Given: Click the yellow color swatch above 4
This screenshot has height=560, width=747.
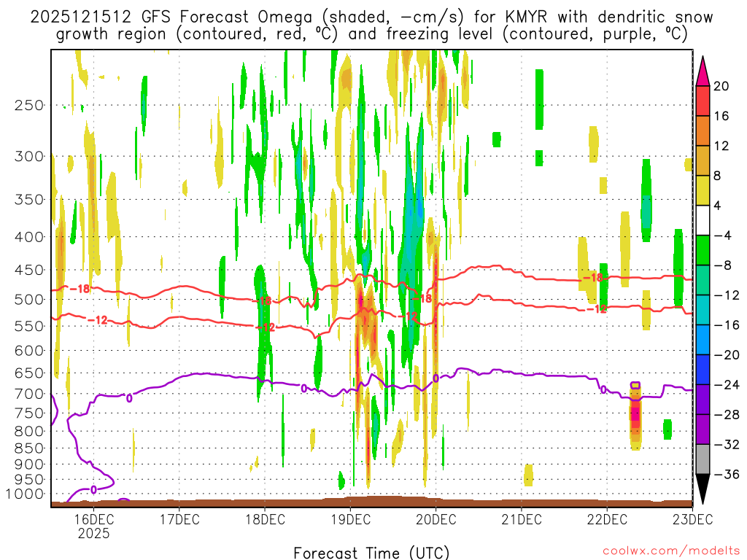Looking at the screenshot, I should pyautogui.click(x=703, y=190).
